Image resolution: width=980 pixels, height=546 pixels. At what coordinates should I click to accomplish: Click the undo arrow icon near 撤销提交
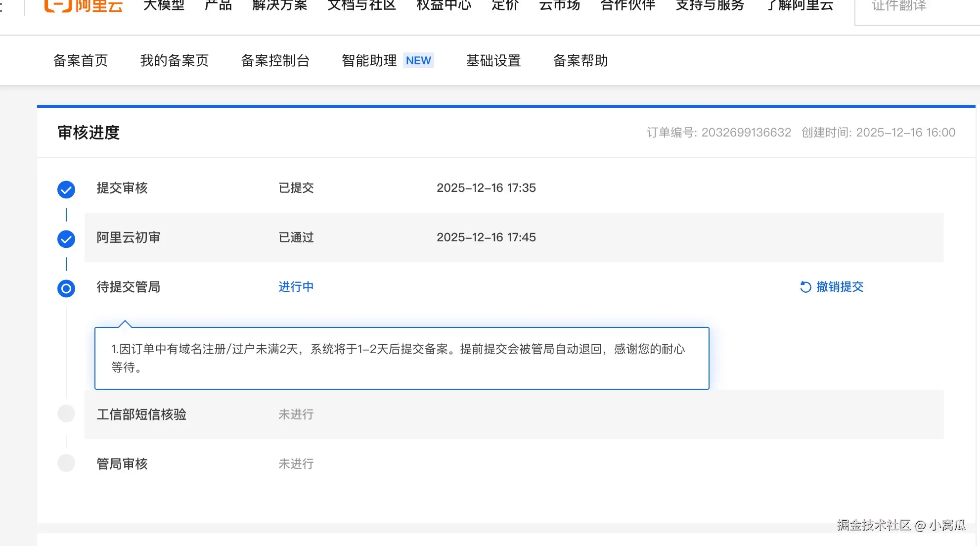pyautogui.click(x=805, y=287)
